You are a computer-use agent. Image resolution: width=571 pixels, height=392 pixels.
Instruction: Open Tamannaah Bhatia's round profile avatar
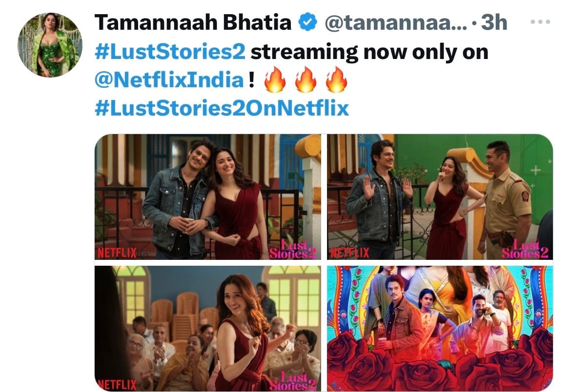point(50,45)
